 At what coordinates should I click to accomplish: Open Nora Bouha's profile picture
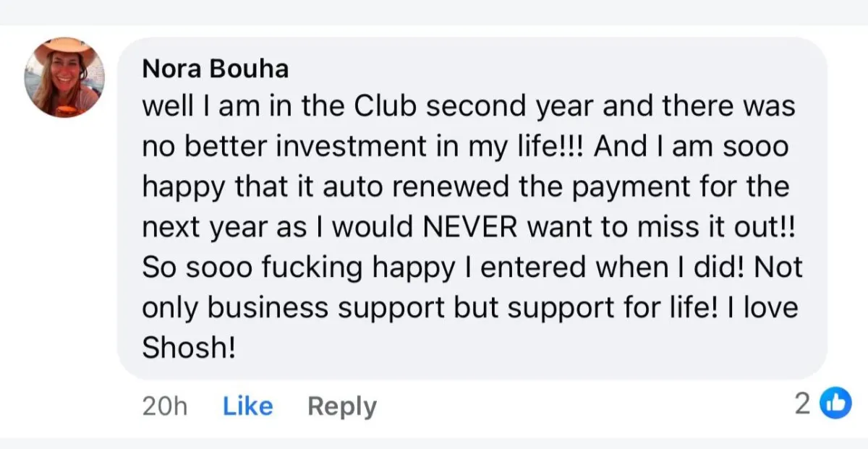[65, 77]
